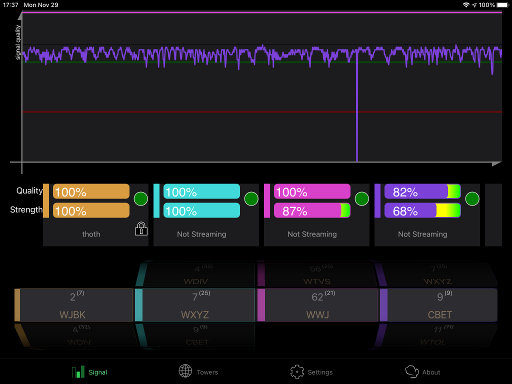
Task: Select channel 9 CBET on purple tuner
Action: click(x=439, y=305)
